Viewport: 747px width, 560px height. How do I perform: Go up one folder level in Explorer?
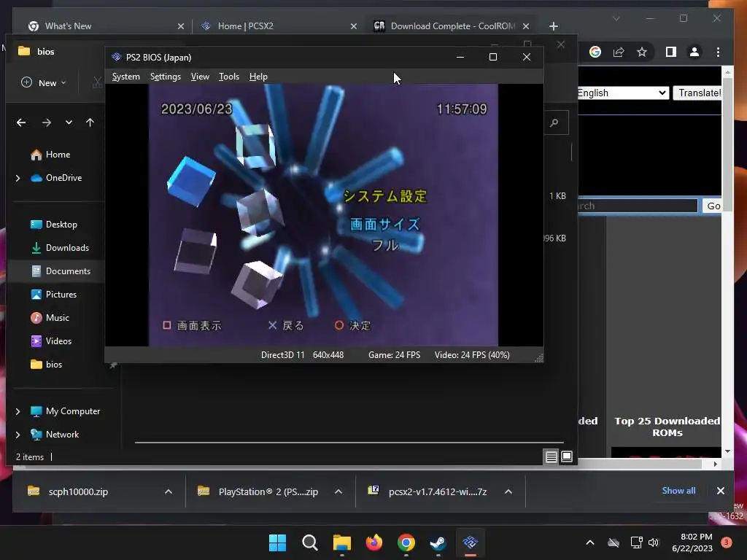click(90, 122)
